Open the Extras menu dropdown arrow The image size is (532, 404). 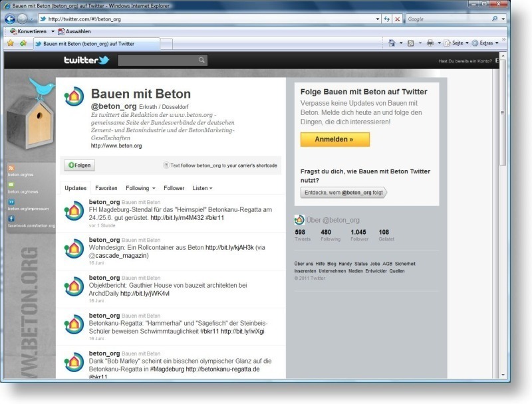tap(497, 43)
